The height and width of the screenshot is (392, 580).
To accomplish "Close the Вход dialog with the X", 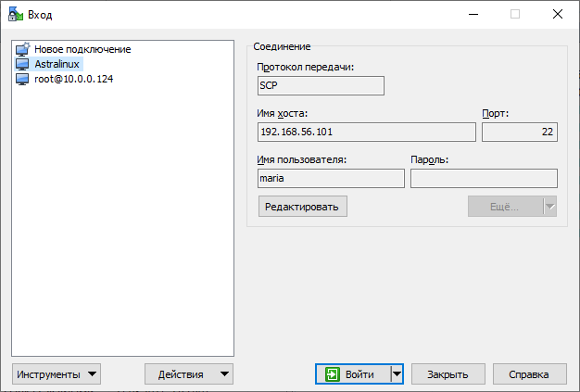I will (x=557, y=14).
